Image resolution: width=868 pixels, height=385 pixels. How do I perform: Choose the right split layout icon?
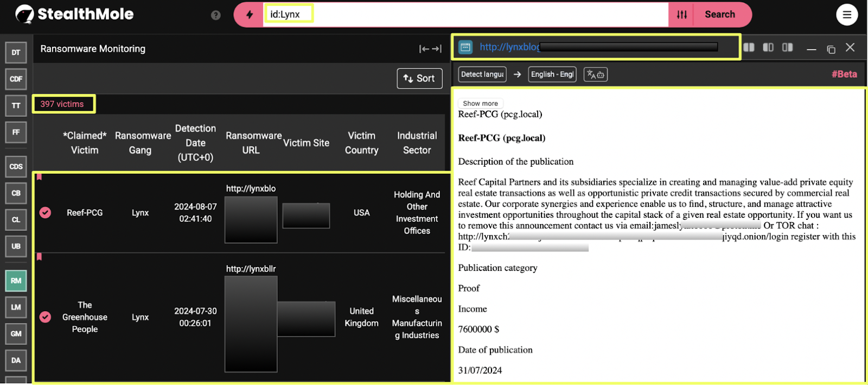click(788, 47)
